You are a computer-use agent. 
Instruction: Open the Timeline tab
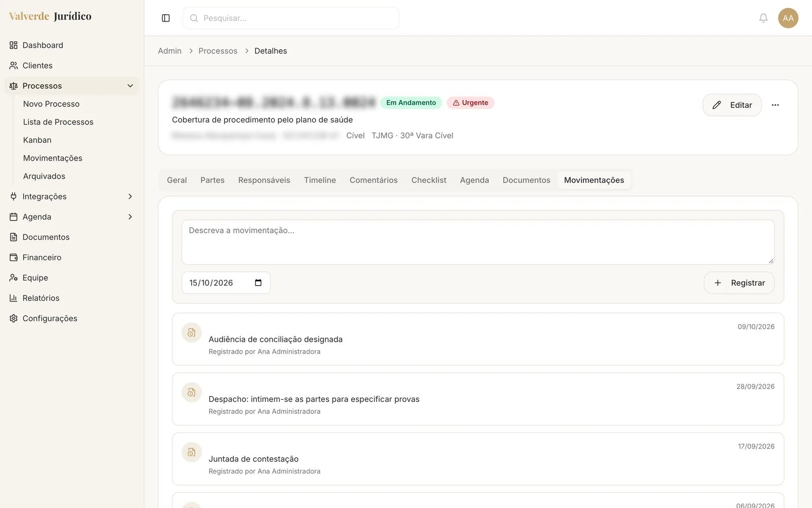320,180
